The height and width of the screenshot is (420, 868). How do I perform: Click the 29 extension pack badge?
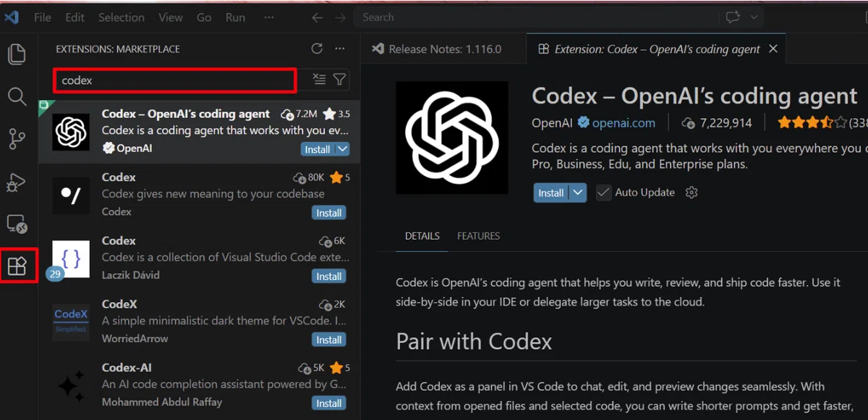pos(55,274)
